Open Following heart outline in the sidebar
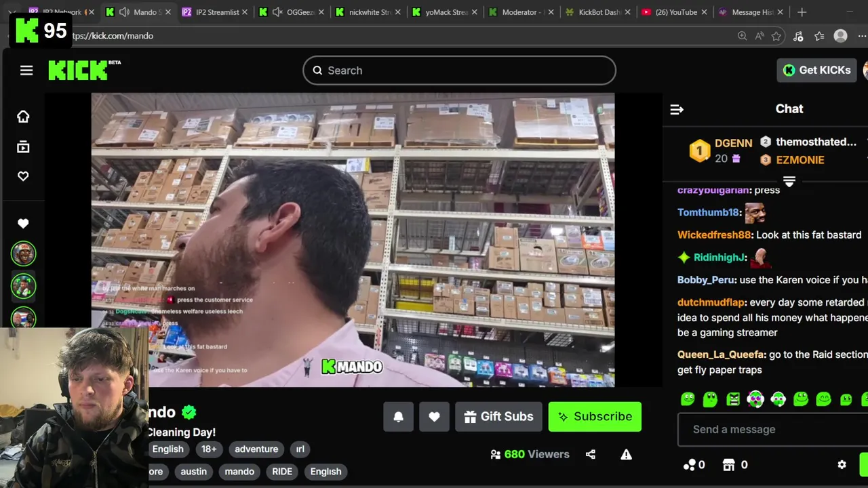The height and width of the screenshot is (488, 868). pos(23,176)
